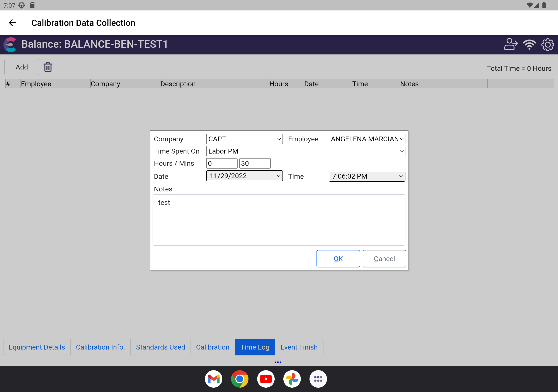Switch to Event Finish tab
Screen dimensions: 558x392
point(299,347)
